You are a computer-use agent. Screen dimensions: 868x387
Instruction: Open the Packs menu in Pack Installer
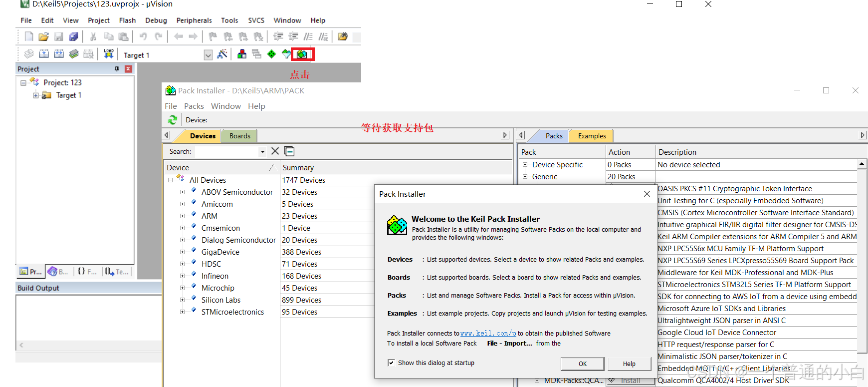[x=194, y=106]
